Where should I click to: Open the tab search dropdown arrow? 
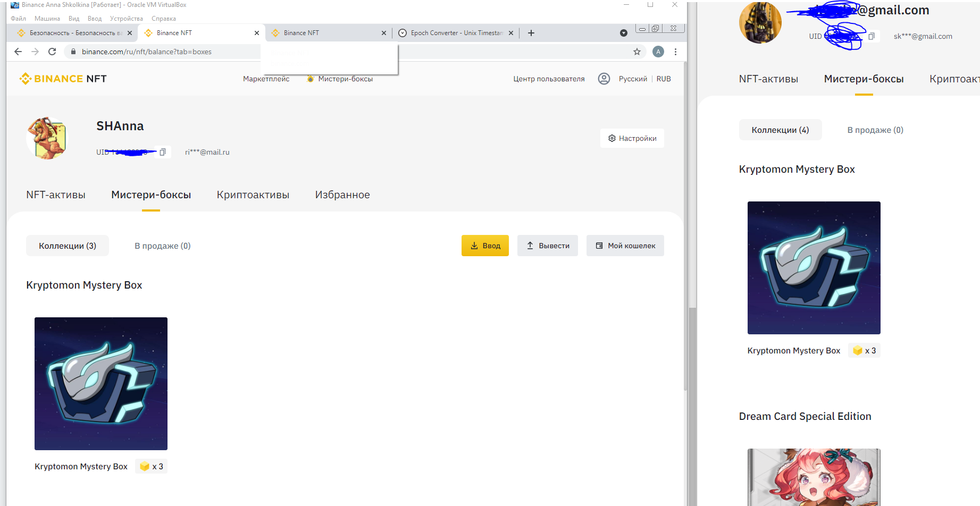[624, 33]
